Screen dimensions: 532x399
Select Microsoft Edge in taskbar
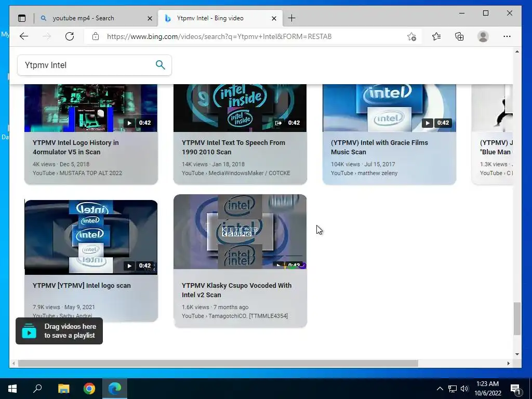pyautogui.click(x=115, y=389)
